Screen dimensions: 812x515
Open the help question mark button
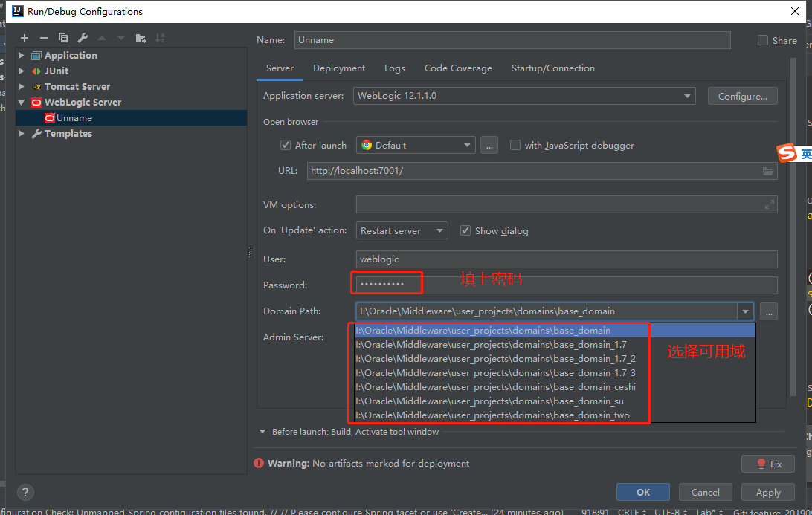point(25,492)
